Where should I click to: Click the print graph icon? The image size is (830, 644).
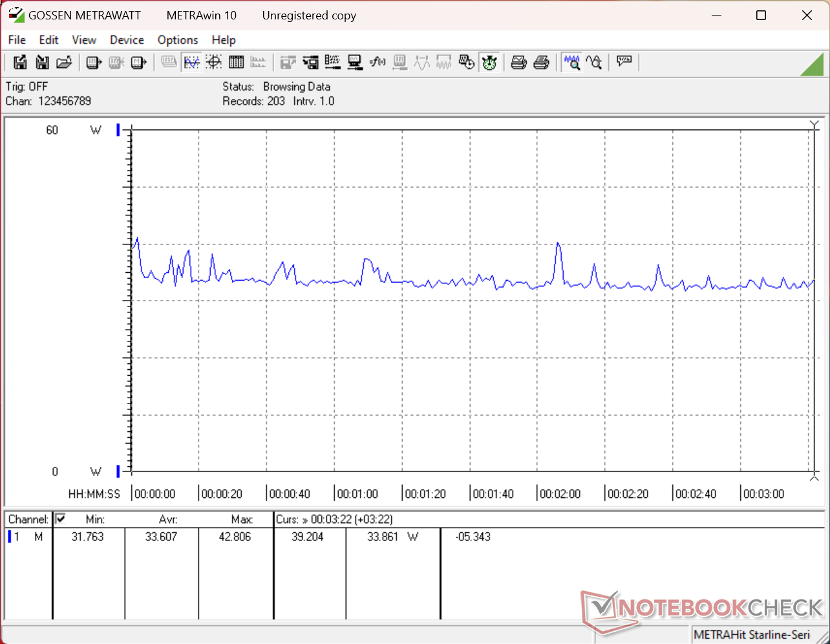click(x=519, y=63)
